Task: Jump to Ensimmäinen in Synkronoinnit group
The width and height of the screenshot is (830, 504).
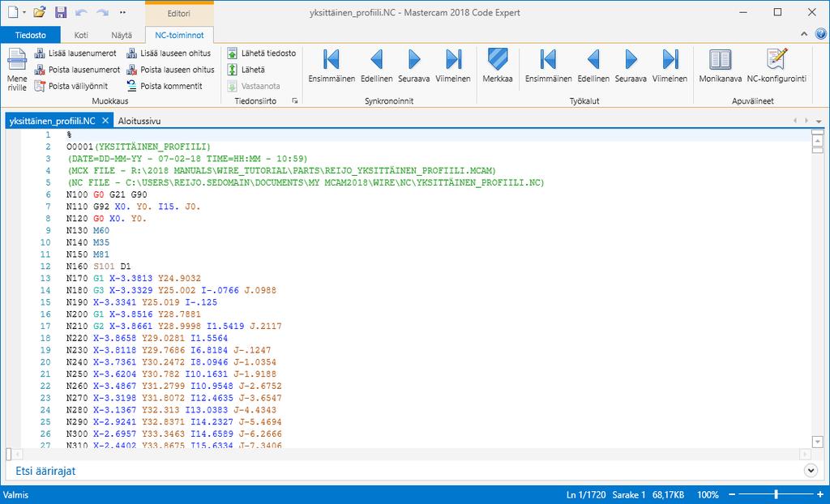Action: tap(332, 66)
